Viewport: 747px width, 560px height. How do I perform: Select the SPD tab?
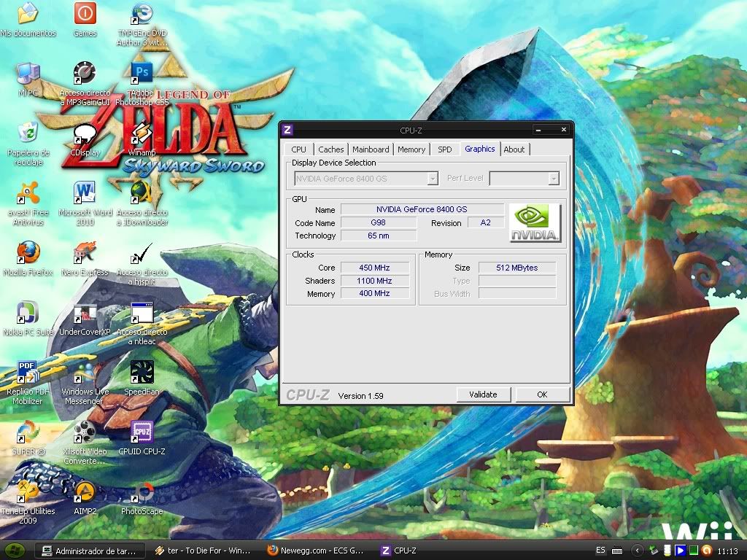click(444, 149)
